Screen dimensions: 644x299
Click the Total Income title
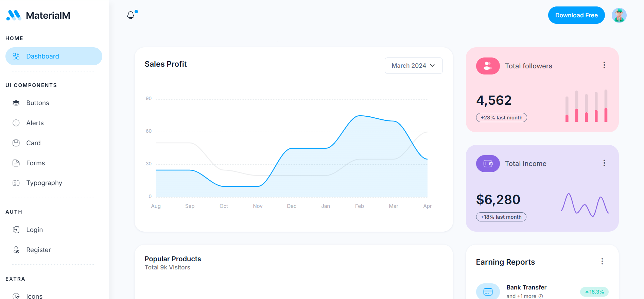525,164
